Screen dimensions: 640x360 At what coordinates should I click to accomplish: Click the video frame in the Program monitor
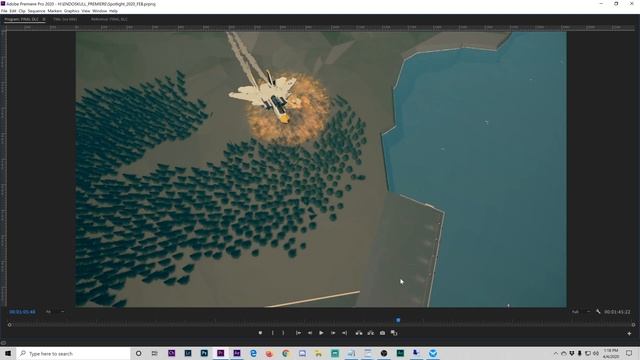coord(321,169)
